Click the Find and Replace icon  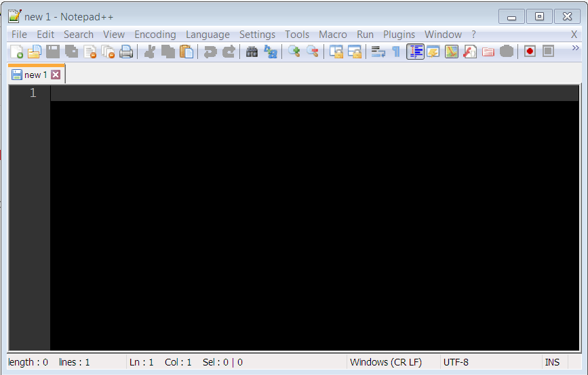271,52
